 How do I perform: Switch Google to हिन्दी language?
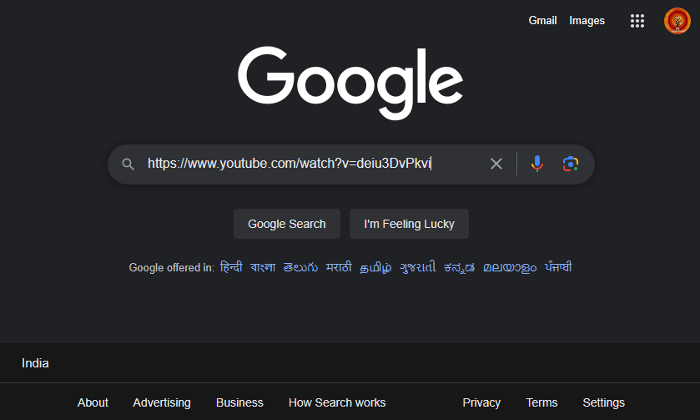pos(231,267)
